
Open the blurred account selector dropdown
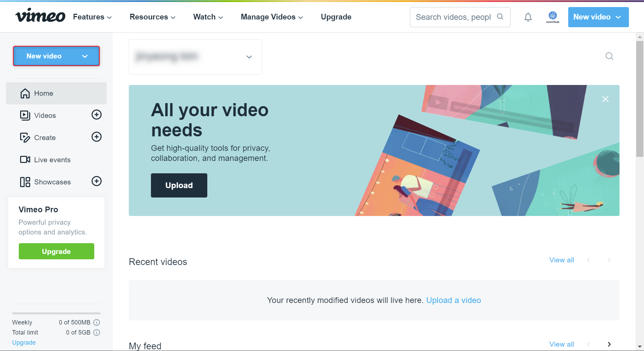196,57
